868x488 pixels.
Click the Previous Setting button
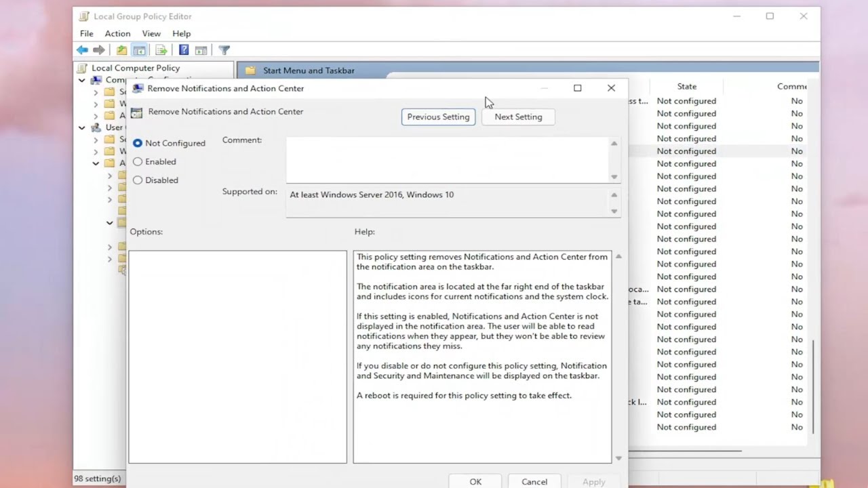click(x=438, y=117)
